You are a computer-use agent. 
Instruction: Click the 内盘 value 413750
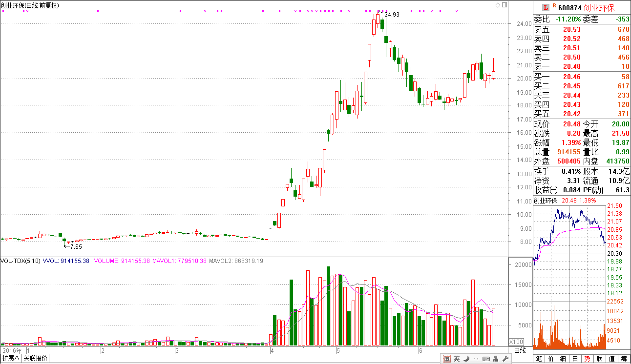(618, 161)
